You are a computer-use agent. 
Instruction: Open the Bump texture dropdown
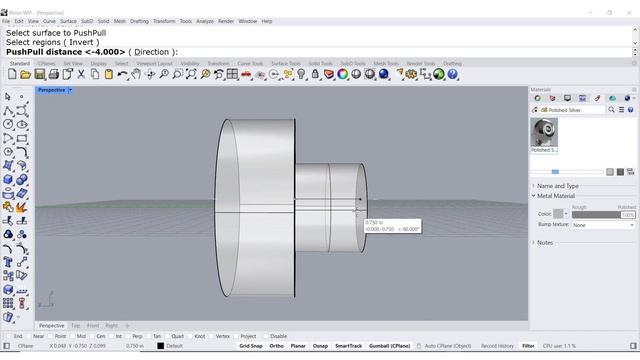coord(603,225)
